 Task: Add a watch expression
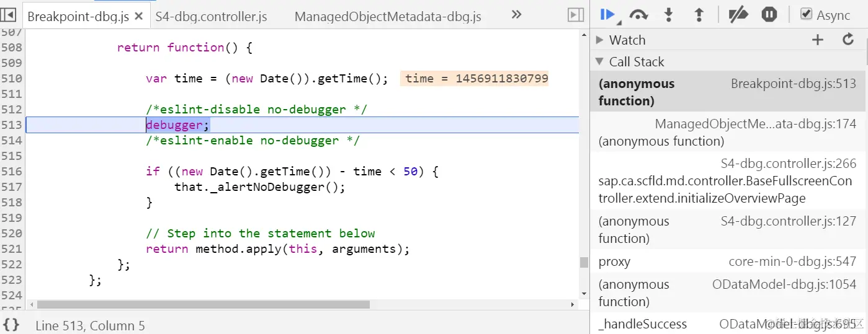(818, 40)
